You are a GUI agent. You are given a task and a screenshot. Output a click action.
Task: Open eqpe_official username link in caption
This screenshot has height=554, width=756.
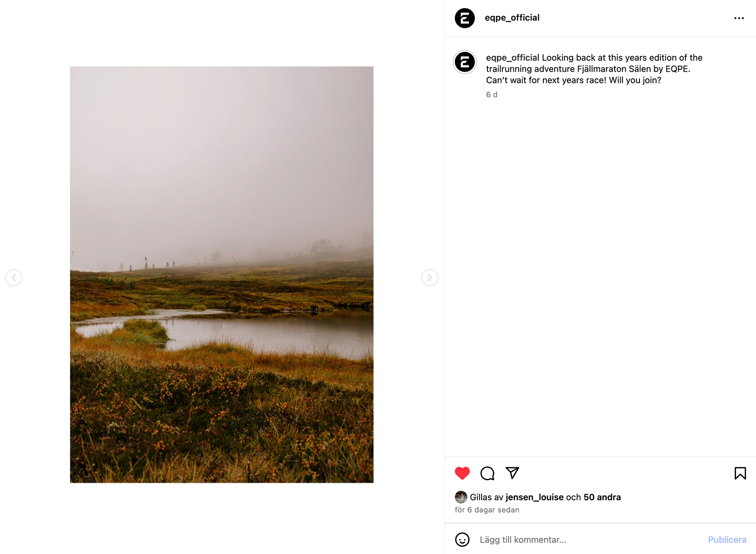coord(512,58)
